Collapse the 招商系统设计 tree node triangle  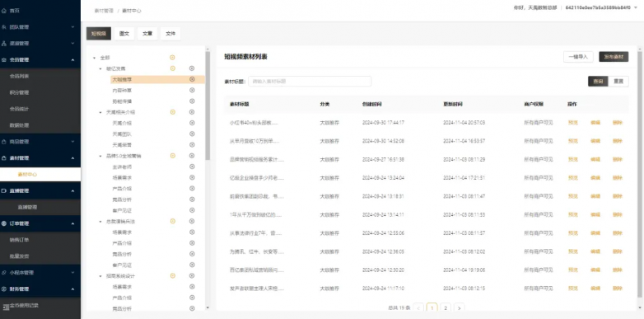[100, 276]
